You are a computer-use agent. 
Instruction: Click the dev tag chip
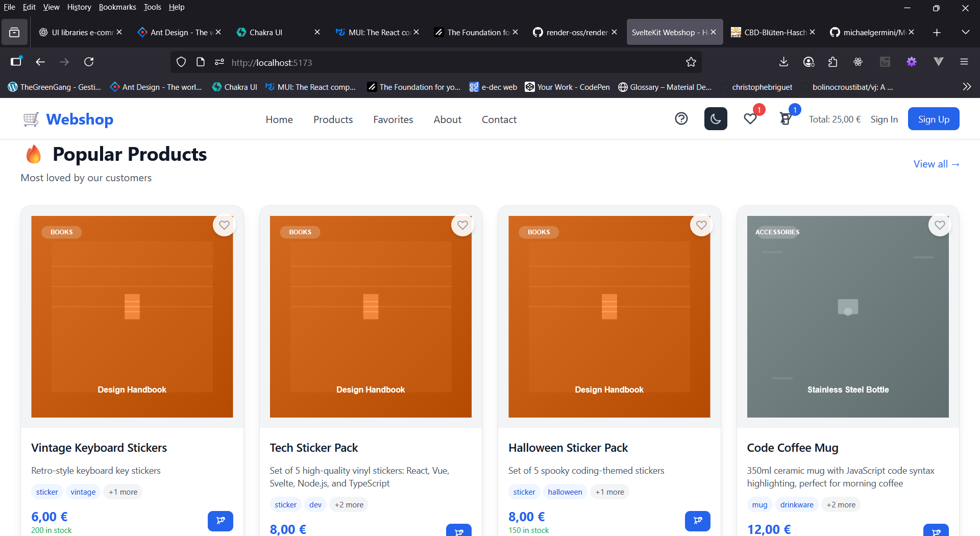[x=315, y=505]
